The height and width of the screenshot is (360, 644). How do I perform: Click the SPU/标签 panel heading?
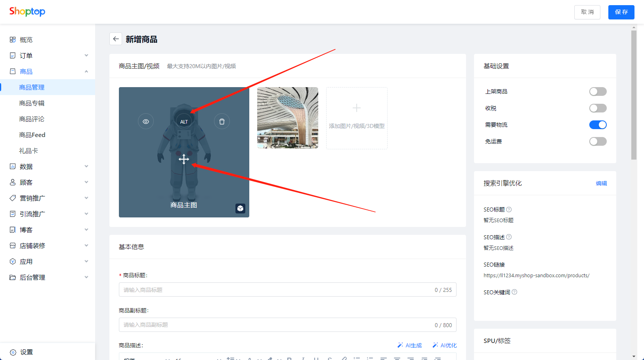[x=497, y=341]
